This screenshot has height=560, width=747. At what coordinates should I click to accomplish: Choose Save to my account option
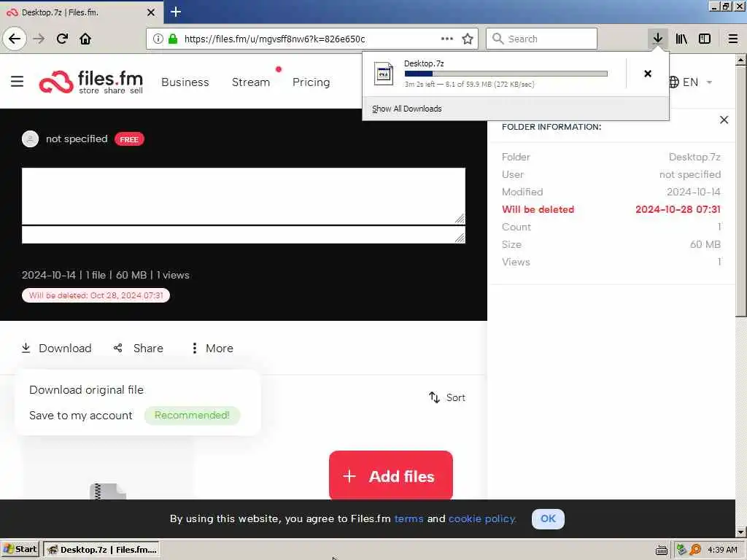(x=80, y=415)
